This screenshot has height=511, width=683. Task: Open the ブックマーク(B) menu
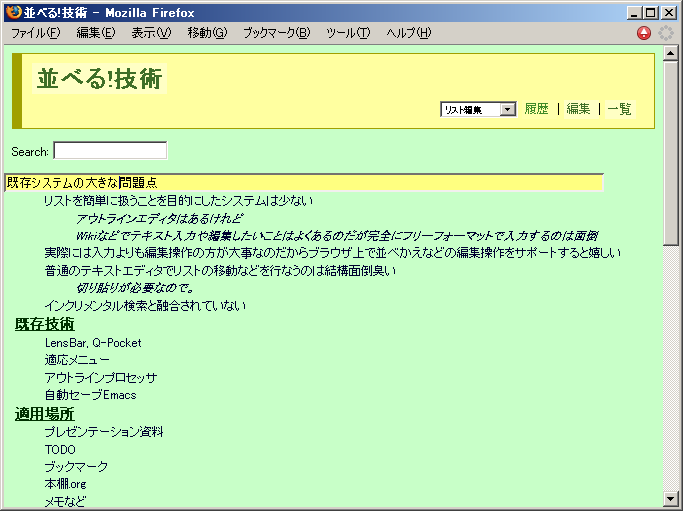(x=277, y=33)
